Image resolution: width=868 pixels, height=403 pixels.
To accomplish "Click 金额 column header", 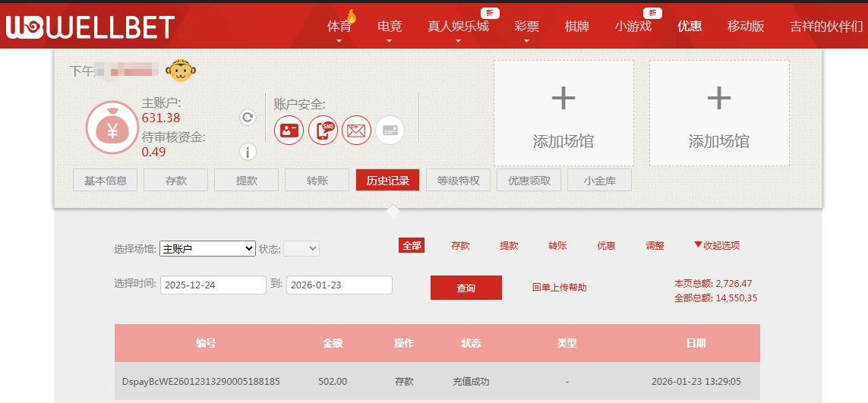I will (x=333, y=343).
